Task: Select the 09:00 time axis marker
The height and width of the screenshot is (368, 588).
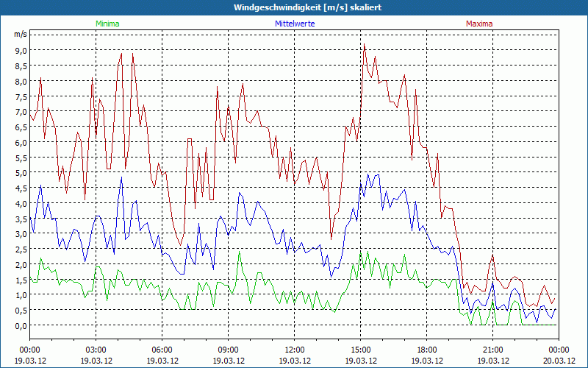Action: pos(228,350)
